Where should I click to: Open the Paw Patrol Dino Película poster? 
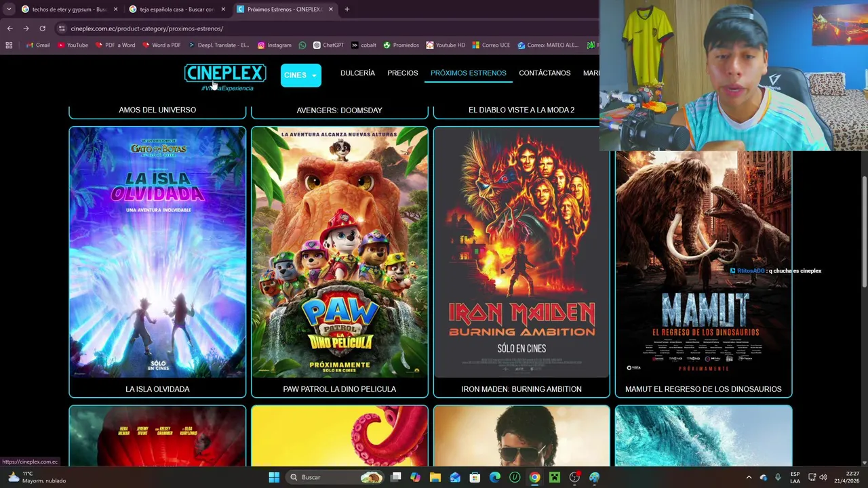point(339,252)
